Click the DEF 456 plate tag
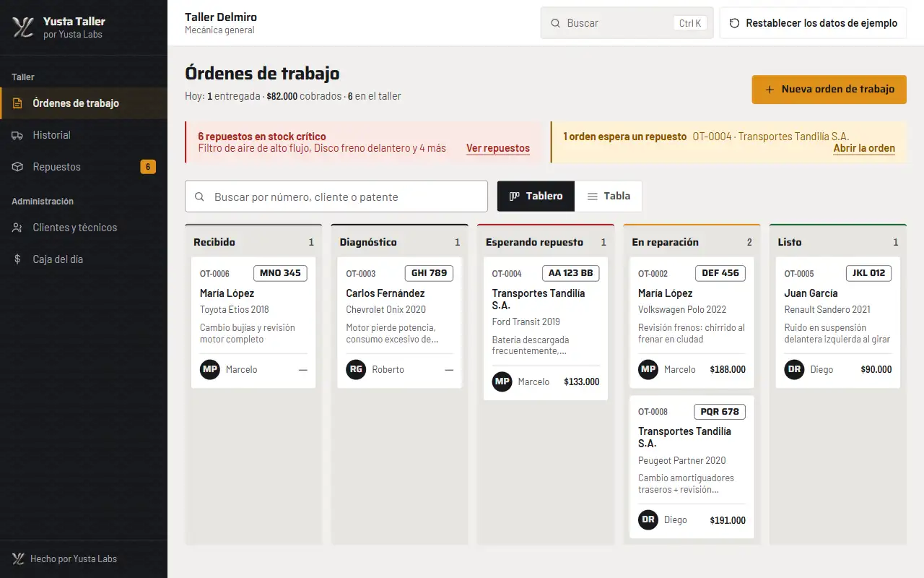 pyautogui.click(x=720, y=273)
